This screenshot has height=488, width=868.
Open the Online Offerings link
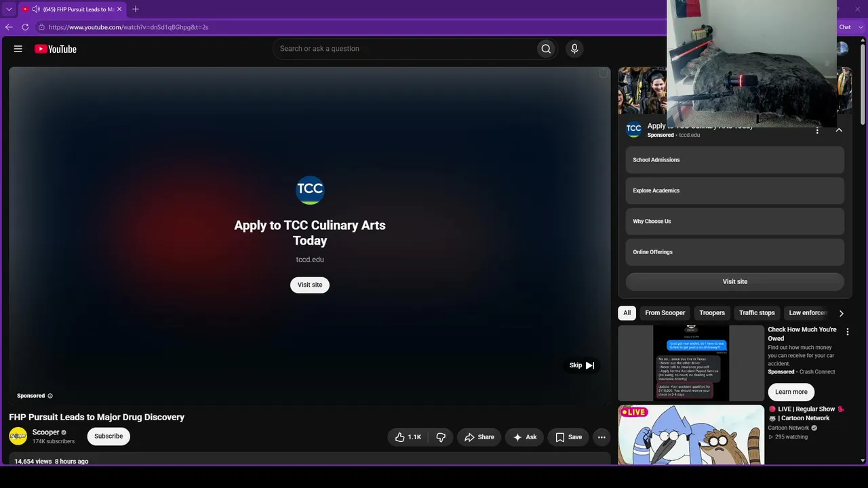tap(735, 252)
